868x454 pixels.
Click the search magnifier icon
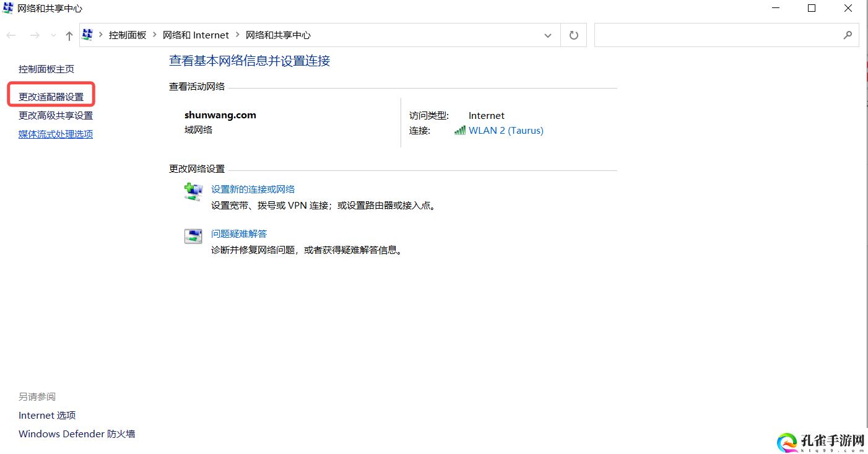coord(848,35)
